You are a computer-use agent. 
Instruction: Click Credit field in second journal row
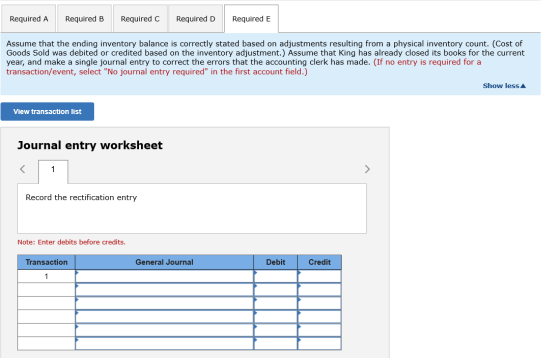(x=319, y=290)
